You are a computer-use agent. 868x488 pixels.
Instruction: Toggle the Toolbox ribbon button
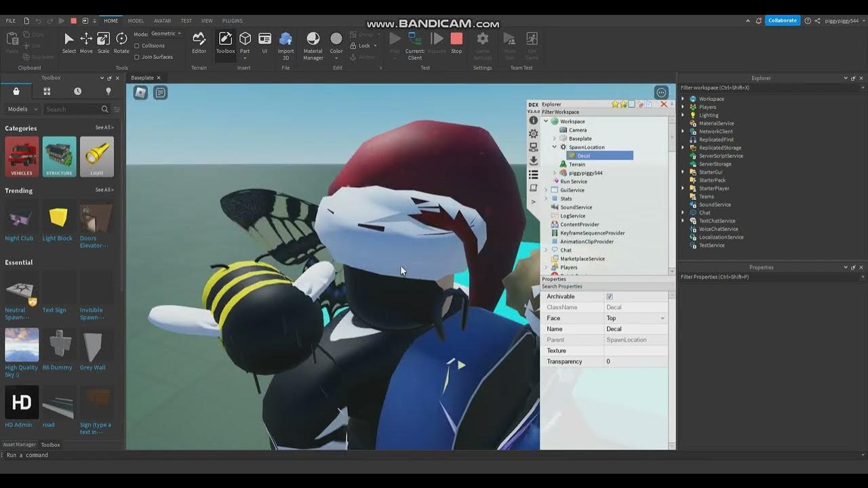[225, 42]
